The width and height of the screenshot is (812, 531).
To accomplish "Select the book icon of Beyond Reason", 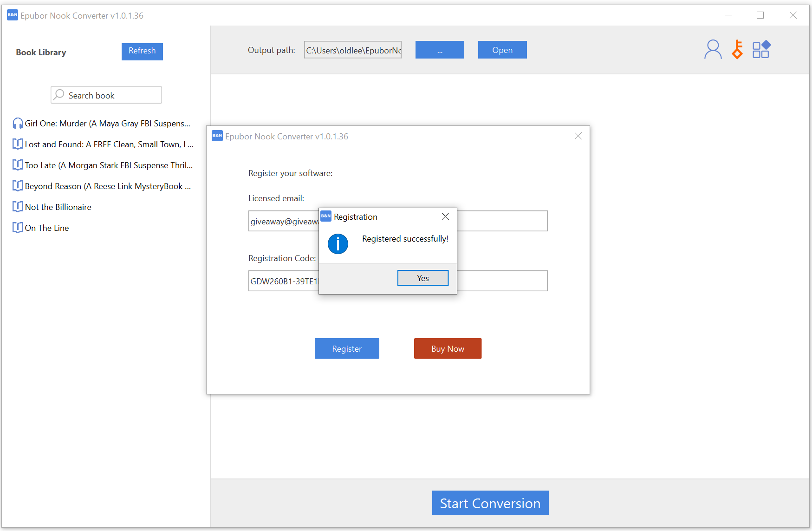I will pyautogui.click(x=18, y=186).
